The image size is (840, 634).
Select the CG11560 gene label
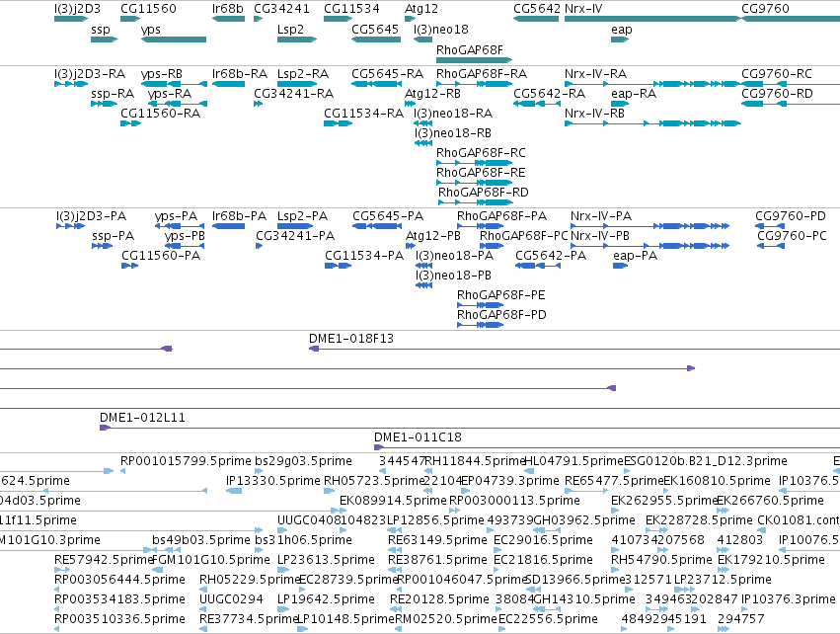[148, 9]
